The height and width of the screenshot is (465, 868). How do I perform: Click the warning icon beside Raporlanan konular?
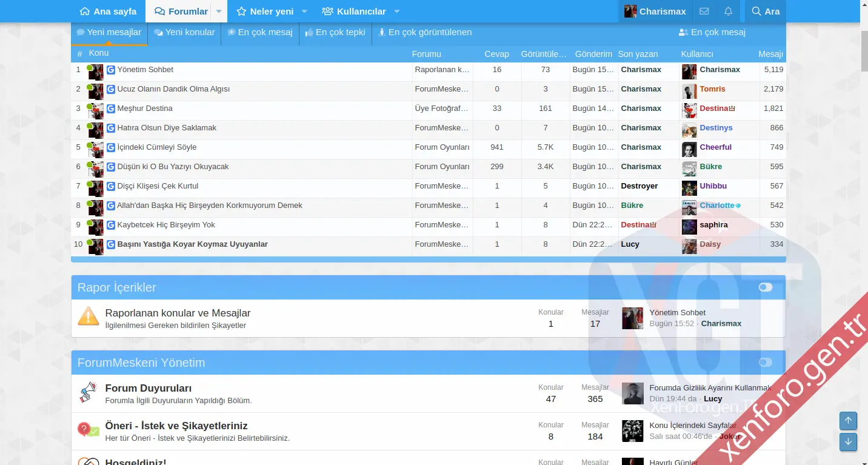click(88, 316)
